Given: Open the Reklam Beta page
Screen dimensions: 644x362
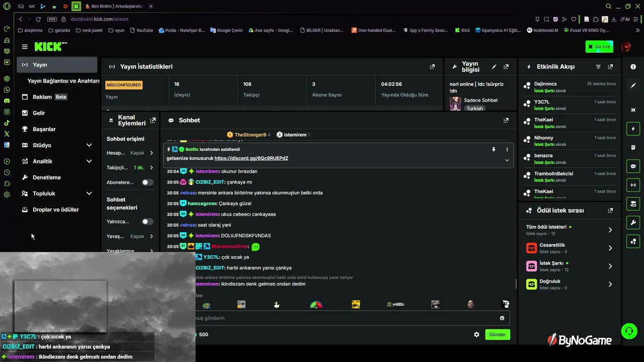Looking at the screenshot, I should pyautogui.click(x=57, y=97).
